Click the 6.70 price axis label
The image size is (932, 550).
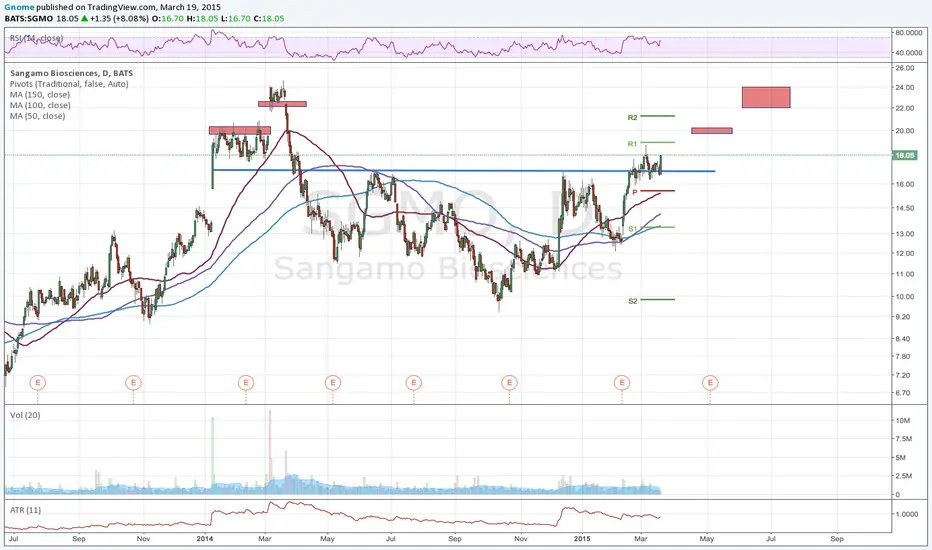click(x=903, y=393)
